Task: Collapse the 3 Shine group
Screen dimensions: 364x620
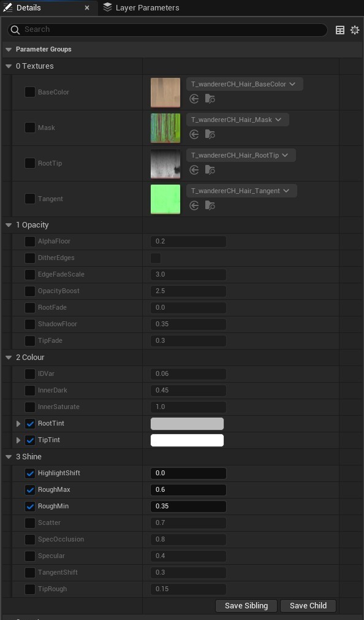Action: tap(9, 457)
